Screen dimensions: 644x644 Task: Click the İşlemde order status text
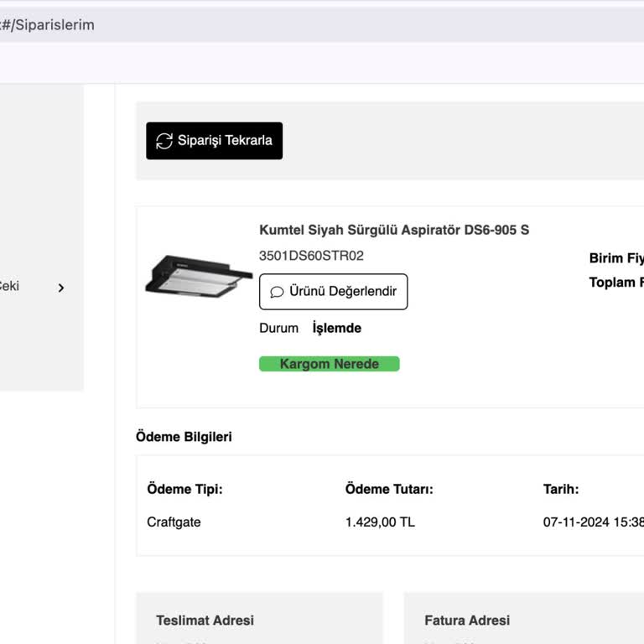pyautogui.click(x=336, y=328)
